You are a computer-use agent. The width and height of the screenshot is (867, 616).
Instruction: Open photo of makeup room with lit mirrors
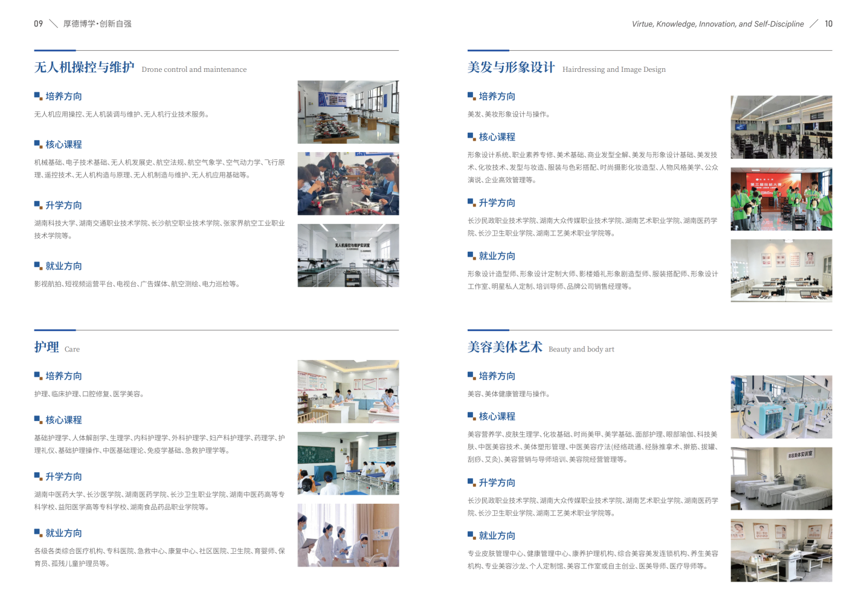(781, 271)
